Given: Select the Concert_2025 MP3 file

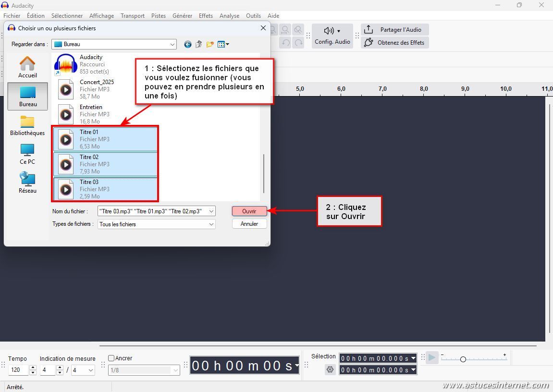Looking at the screenshot, I should [x=96, y=89].
